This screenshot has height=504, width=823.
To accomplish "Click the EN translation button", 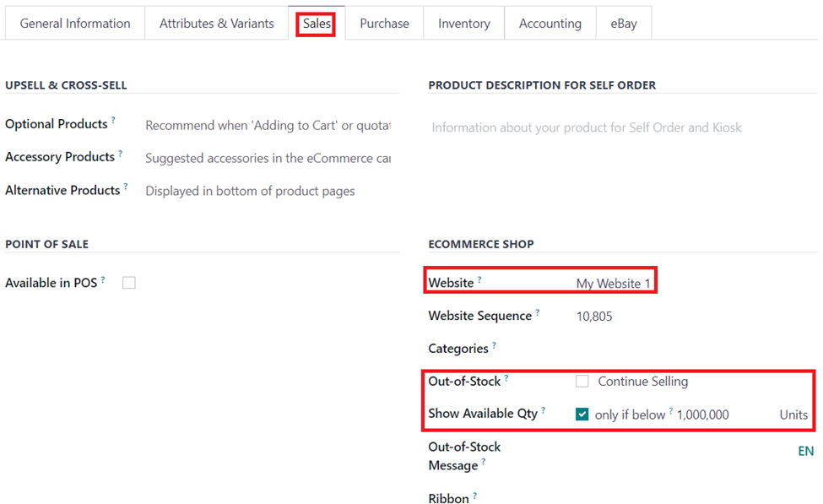I will coord(805,451).
